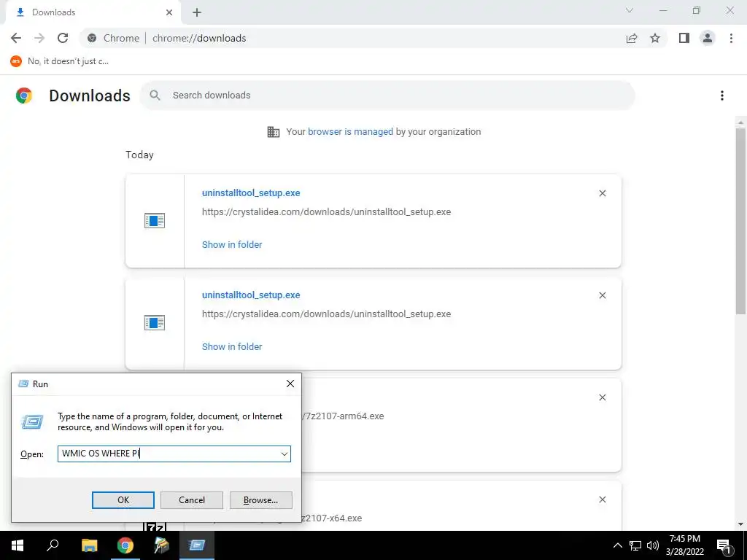
Task: Go back with the browser back arrow
Action: click(16, 38)
